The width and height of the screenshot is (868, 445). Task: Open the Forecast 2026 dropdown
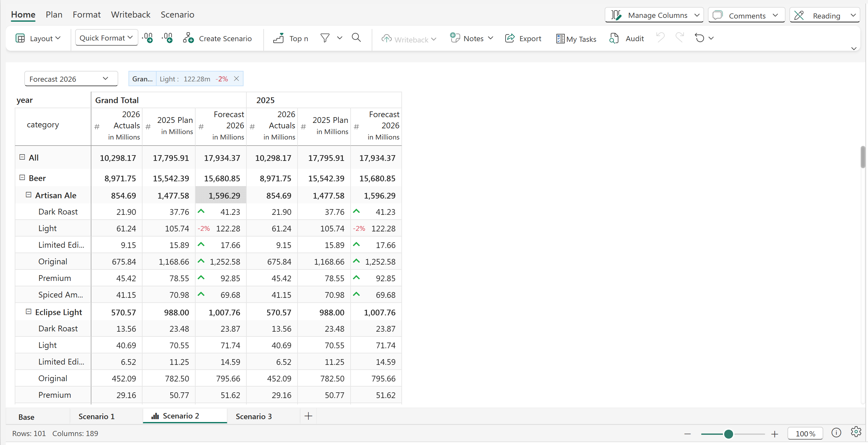tap(71, 79)
